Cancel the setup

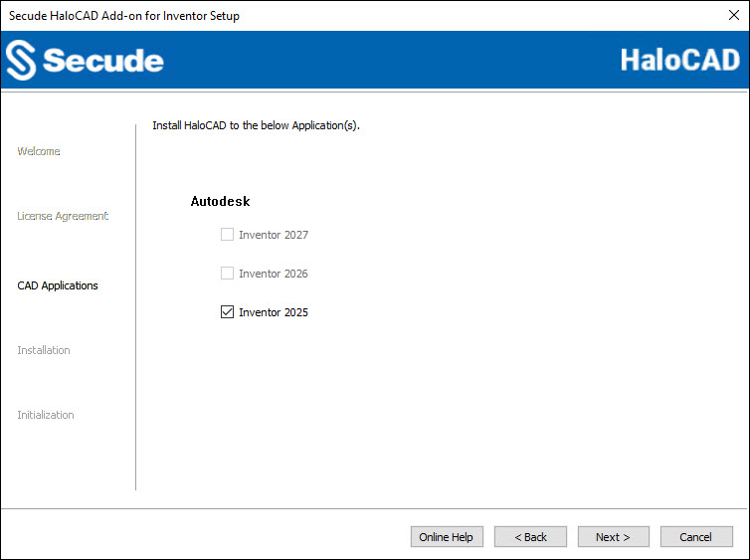pyautogui.click(x=696, y=537)
